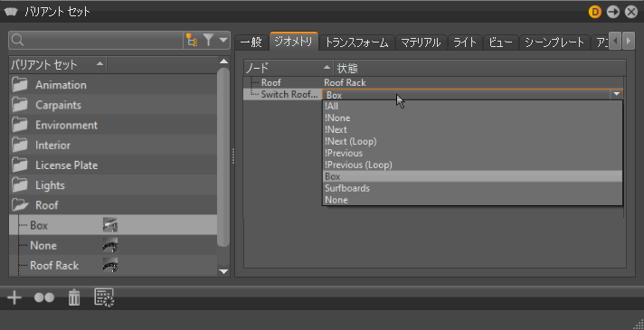Choose Box in the state dropdown list

(472, 176)
